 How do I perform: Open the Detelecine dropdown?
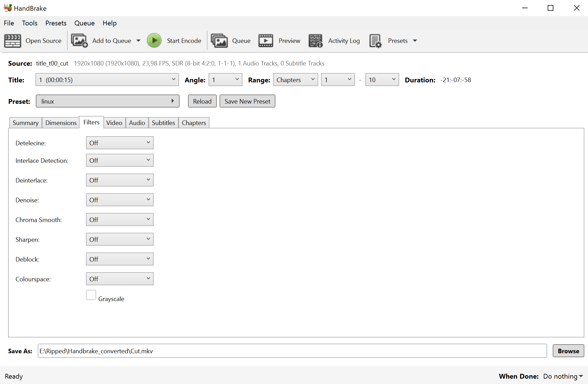coord(120,143)
